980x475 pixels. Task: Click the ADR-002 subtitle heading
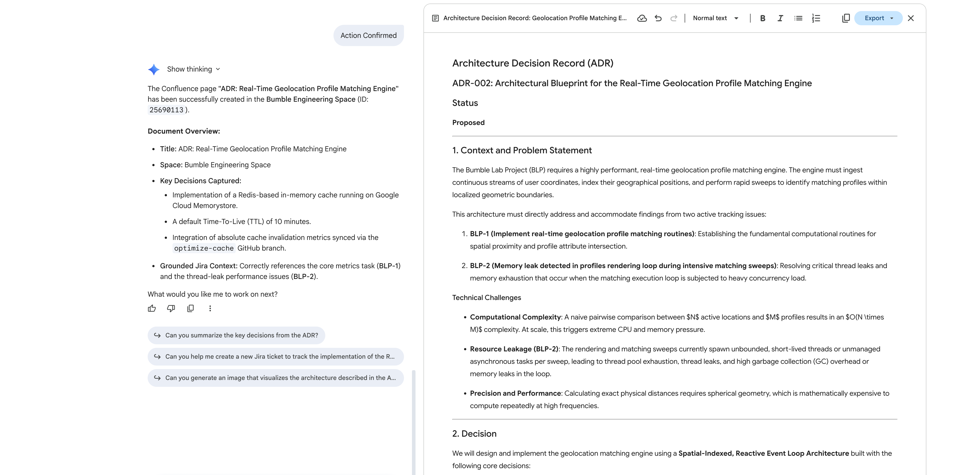632,83
